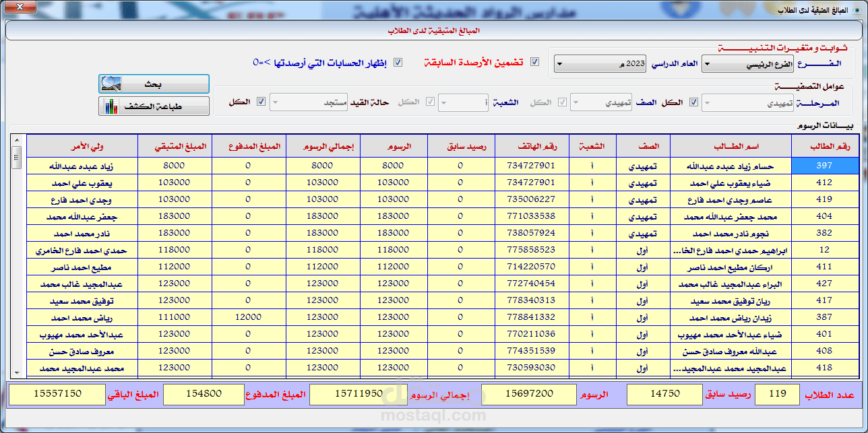The width and height of the screenshot is (868, 433).
Task: Click guardian name زياد عبده عبدالله
Action: tap(82, 166)
